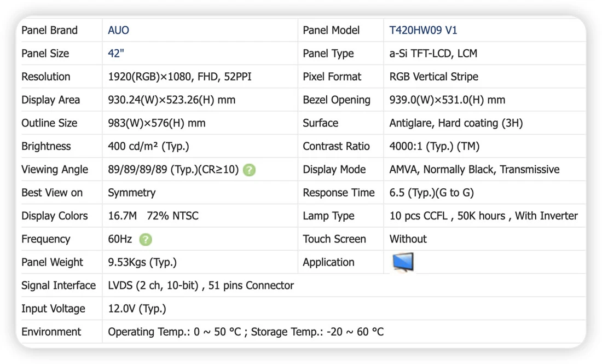Select the Display Area value text

click(x=172, y=100)
